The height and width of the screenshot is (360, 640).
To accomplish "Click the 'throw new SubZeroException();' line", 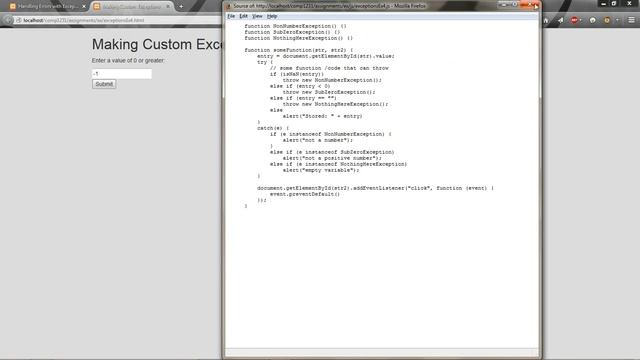I will [329, 92].
